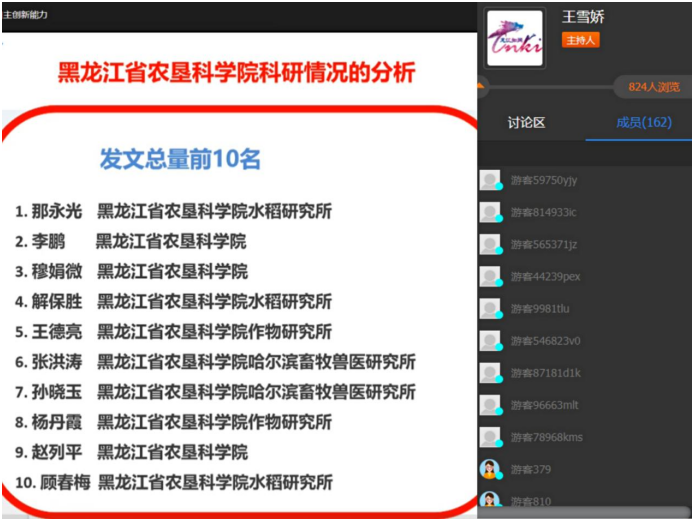Click the CNKI host avatar thumbnail
This screenshot has height=522, width=694.
[x=515, y=38]
